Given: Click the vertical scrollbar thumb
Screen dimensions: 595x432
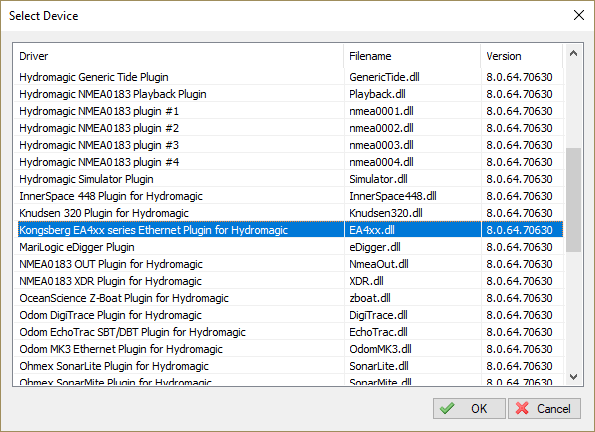Looking at the screenshot, I should (573, 200).
